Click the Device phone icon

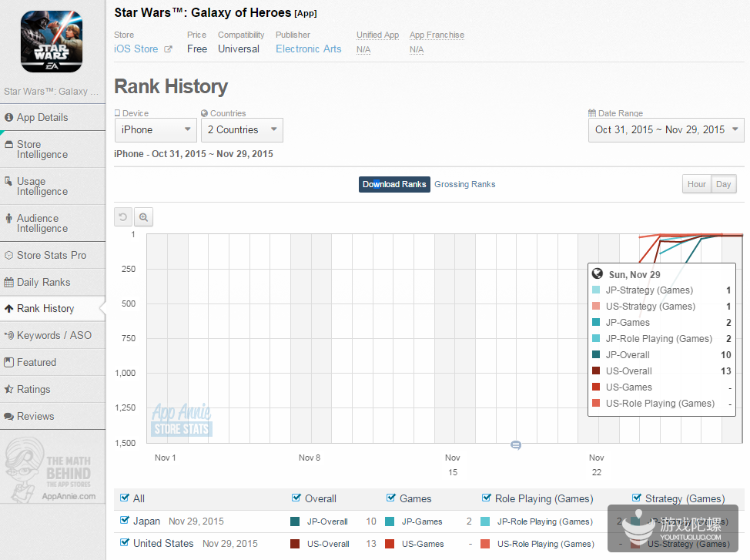click(x=117, y=113)
